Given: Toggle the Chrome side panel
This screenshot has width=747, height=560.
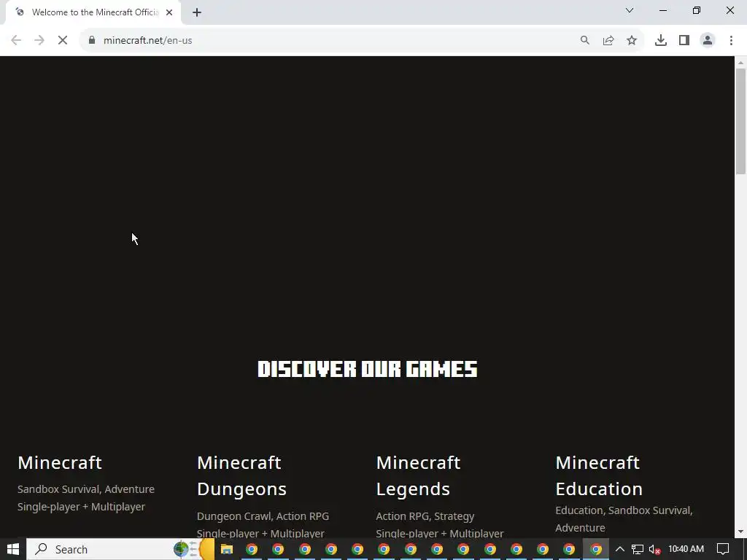Looking at the screenshot, I should click(684, 41).
